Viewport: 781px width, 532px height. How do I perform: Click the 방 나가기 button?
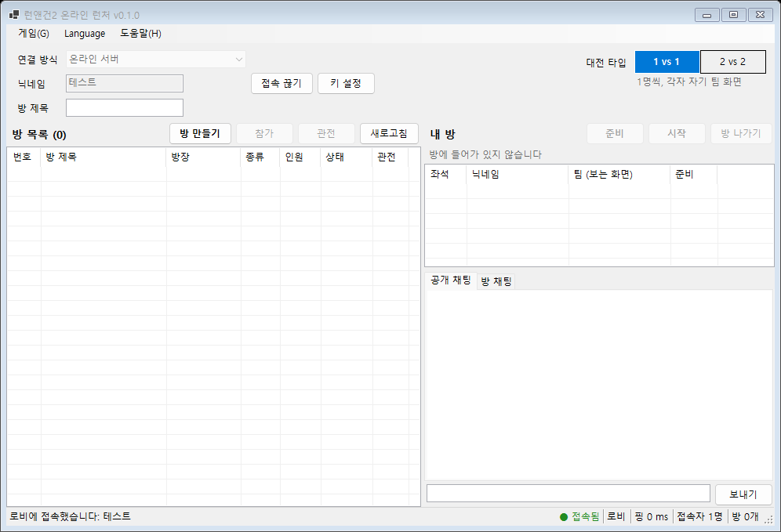coord(741,133)
